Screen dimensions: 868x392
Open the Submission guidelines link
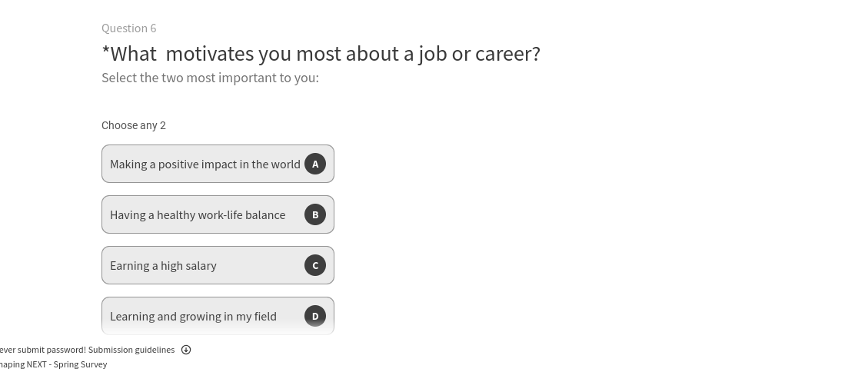(131, 350)
